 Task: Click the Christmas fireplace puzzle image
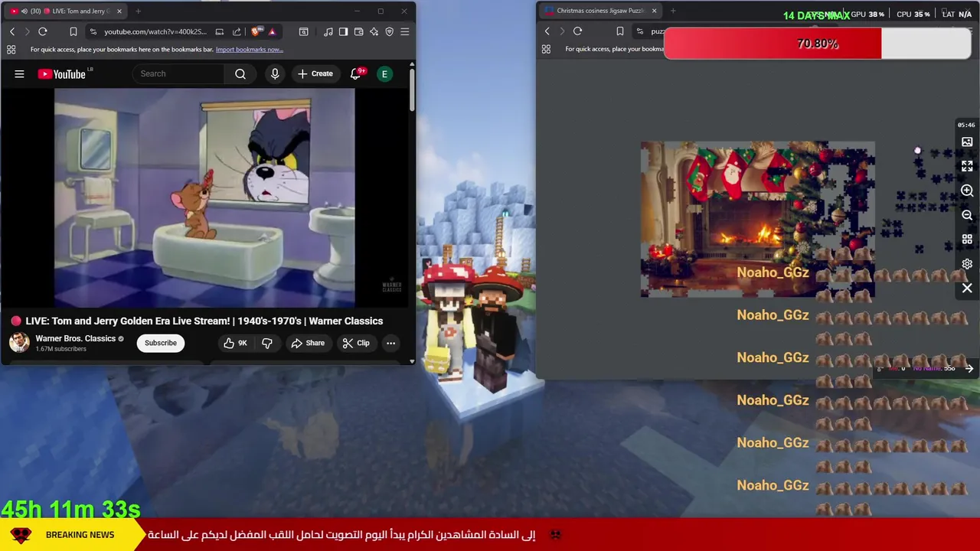757,219
